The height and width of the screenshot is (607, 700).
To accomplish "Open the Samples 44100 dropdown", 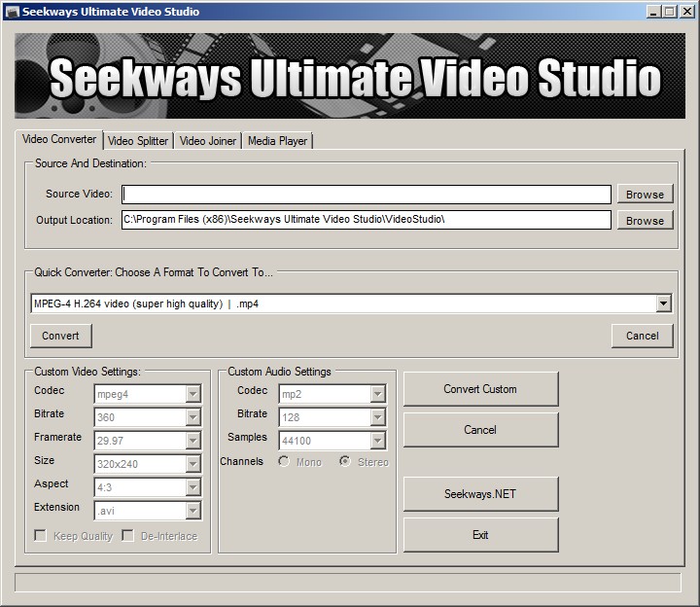I will pyautogui.click(x=377, y=441).
